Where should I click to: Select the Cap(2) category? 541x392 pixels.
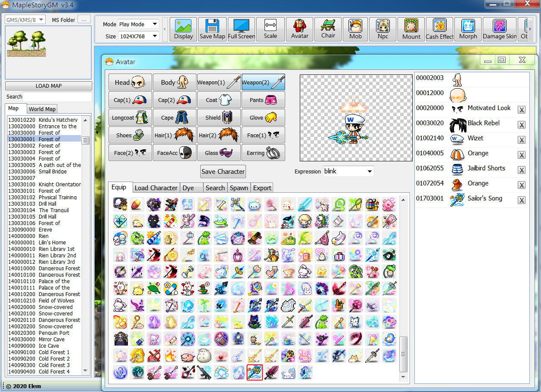pos(174,100)
